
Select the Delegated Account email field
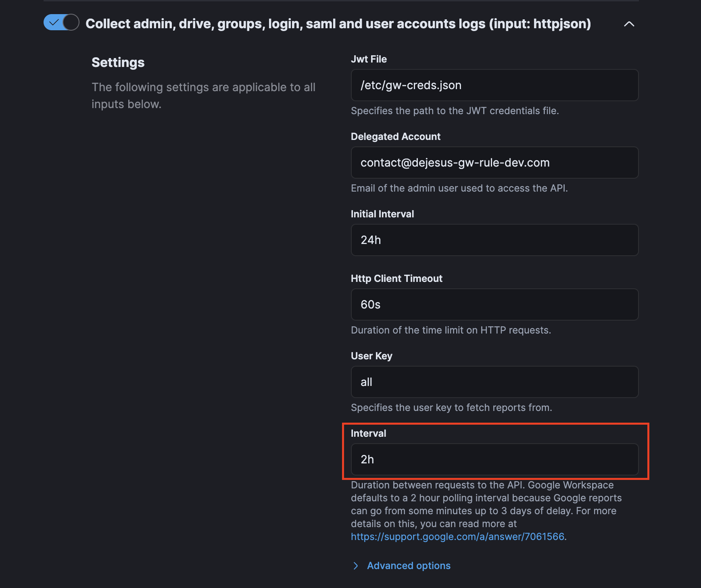(x=494, y=163)
